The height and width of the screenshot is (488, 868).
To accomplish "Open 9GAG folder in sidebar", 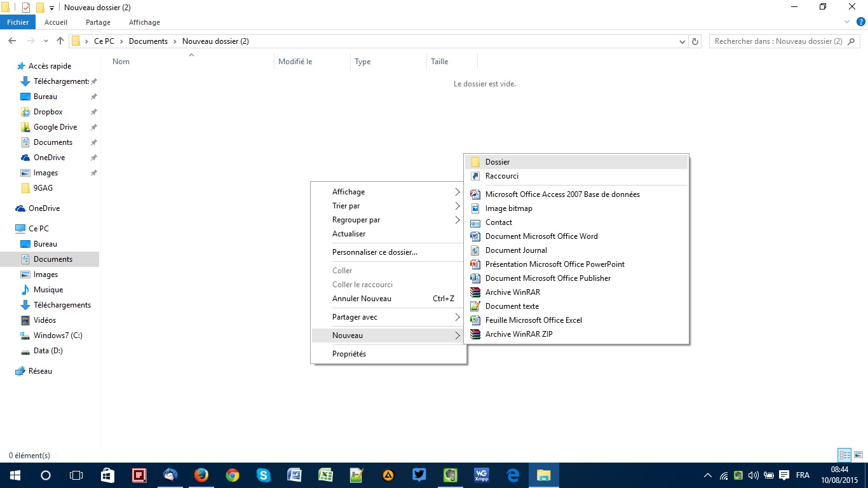I will (x=43, y=188).
